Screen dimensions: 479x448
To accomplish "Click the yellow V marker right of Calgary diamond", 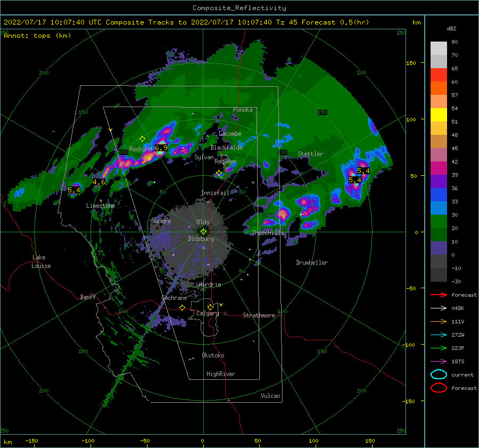I will (x=221, y=305).
